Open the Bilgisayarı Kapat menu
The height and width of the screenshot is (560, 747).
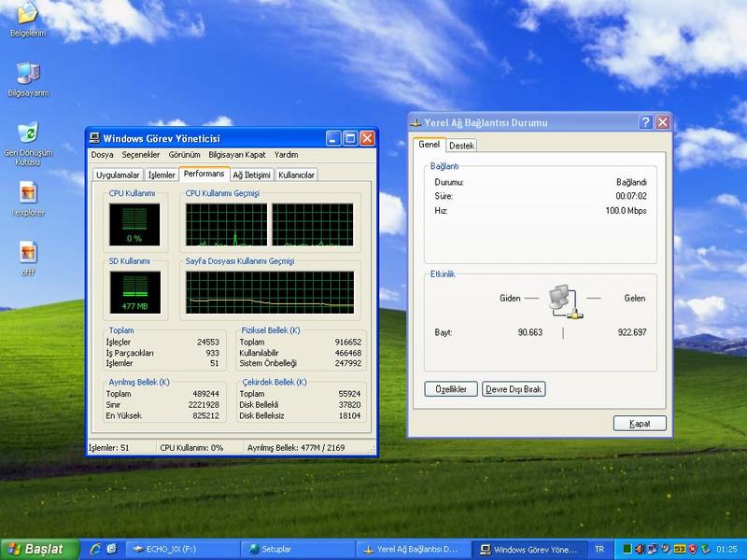point(237,155)
